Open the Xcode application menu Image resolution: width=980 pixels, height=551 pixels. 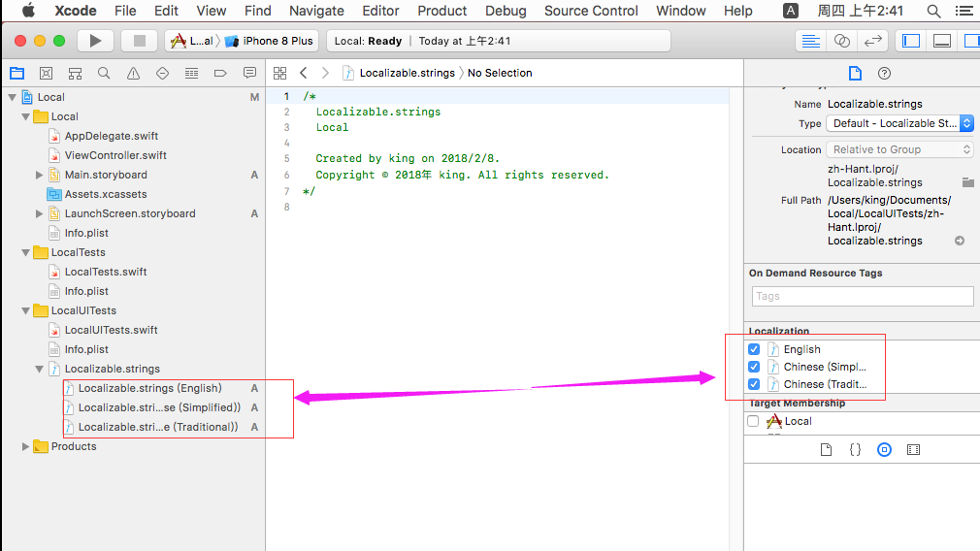[x=75, y=11]
